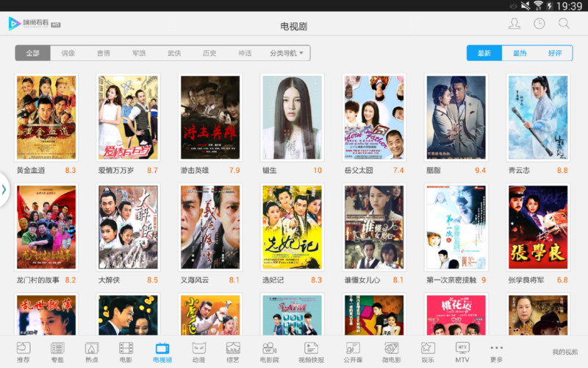Open the 微电影 section

click(x=391, y=353)
